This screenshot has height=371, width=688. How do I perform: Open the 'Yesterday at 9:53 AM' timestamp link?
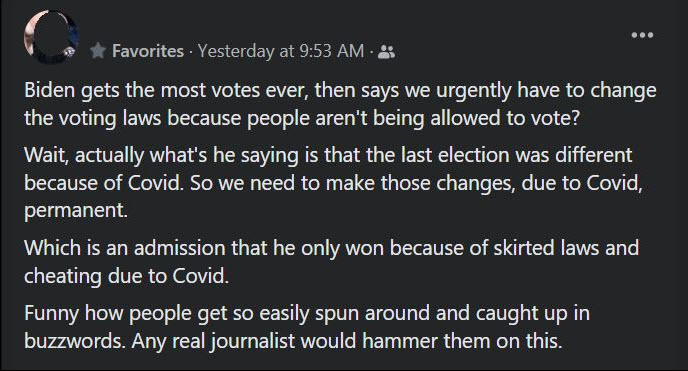281,51
